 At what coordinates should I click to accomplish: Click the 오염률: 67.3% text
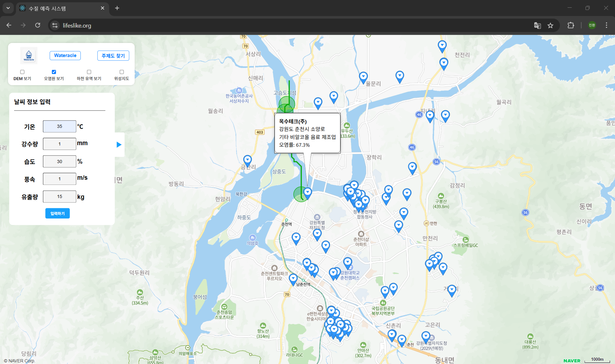coord(295,145)
